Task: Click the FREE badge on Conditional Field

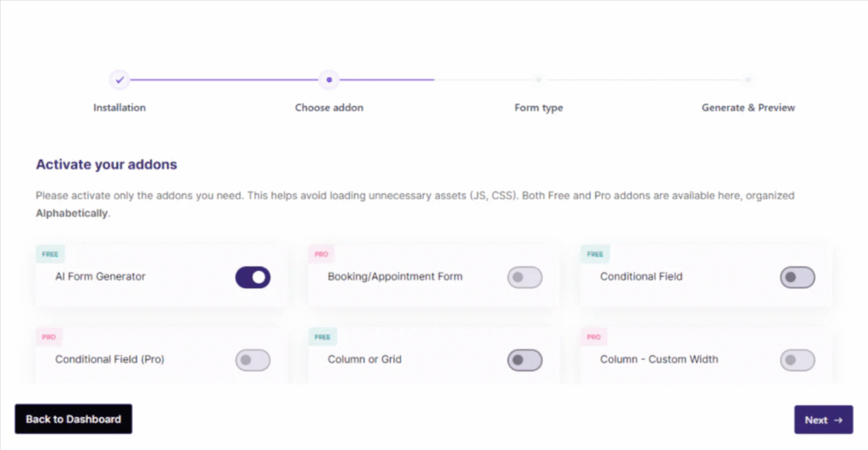Action: pos(594,254)
